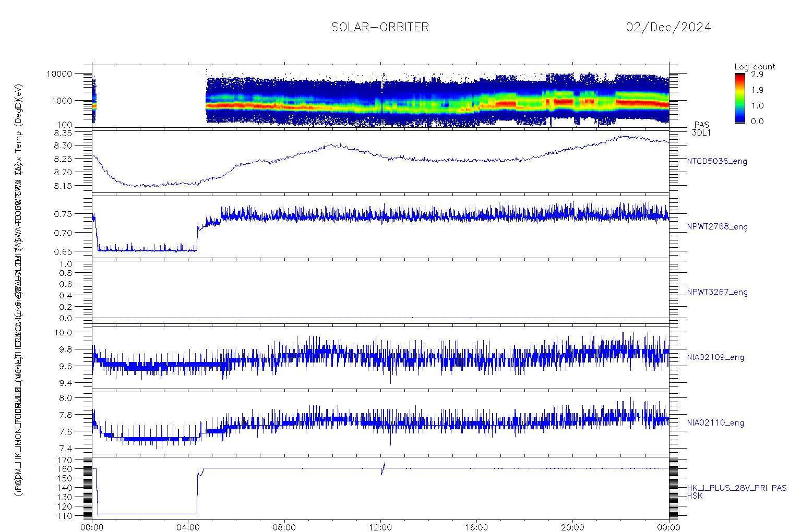Click the 20:00 time axis tick label
This screenshot has width=789, height=532.
click(572, 527)
